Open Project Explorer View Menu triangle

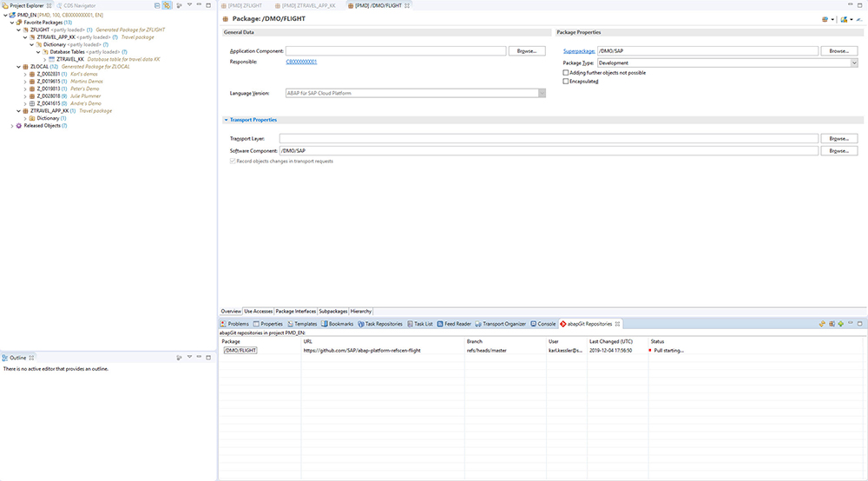click(x=189, y=5)
